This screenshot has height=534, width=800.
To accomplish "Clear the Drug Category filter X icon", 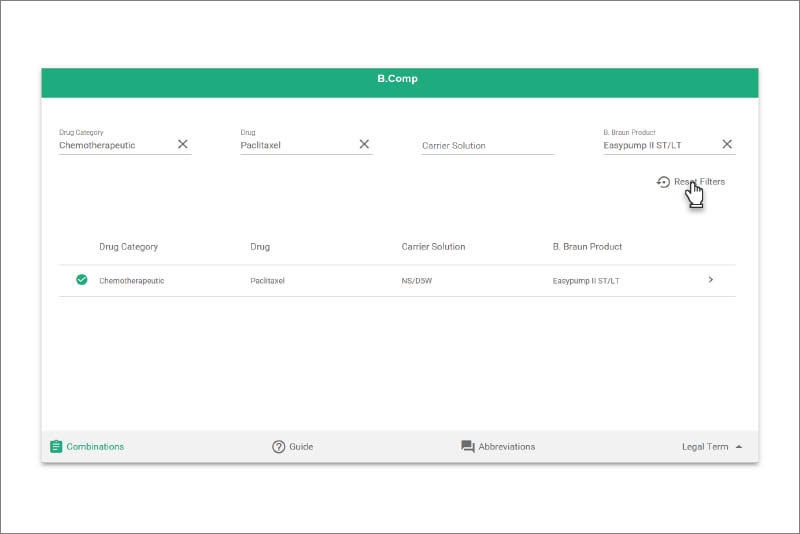I will pos(183,144).
